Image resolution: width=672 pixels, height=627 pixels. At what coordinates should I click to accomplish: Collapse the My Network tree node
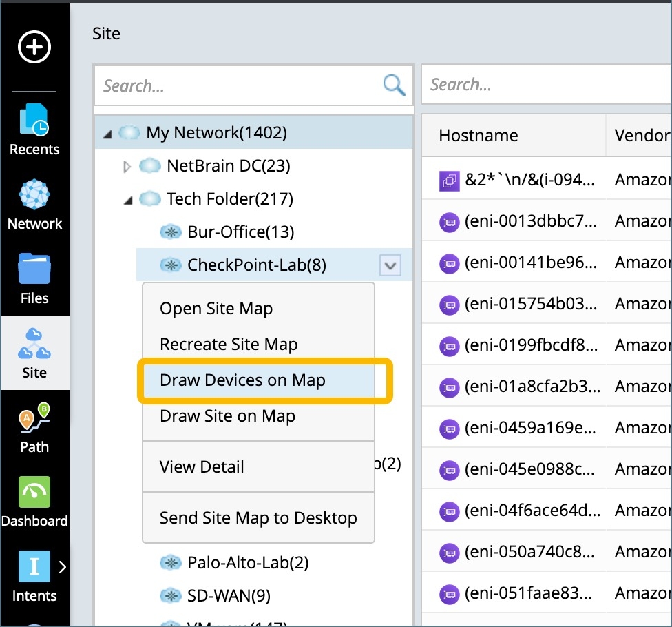coord(107,133)
